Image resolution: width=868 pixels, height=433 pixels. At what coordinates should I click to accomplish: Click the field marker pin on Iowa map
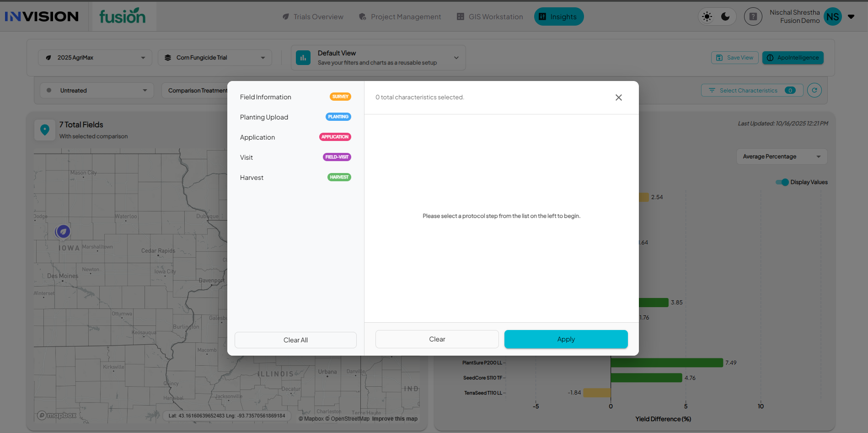pos(63,232)
